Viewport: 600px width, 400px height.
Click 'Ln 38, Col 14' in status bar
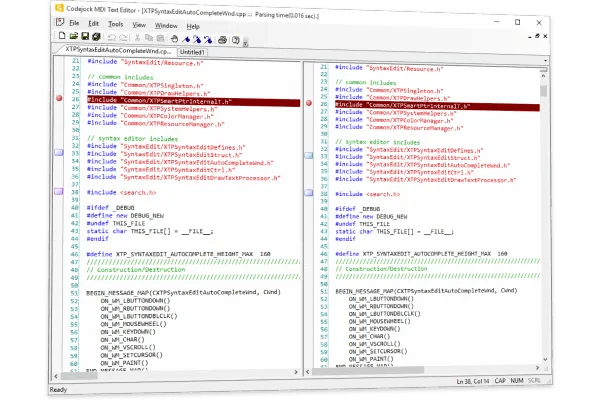(473, 381)
